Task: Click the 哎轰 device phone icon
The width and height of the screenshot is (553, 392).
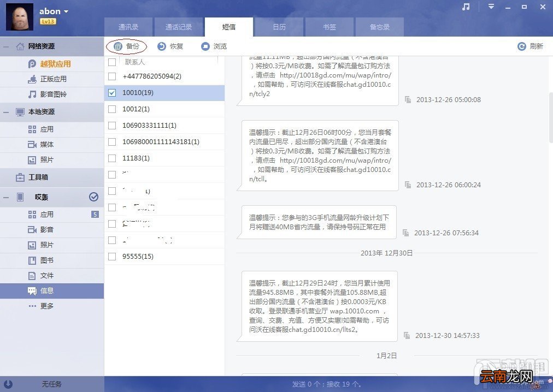Action: pos(20,197)
